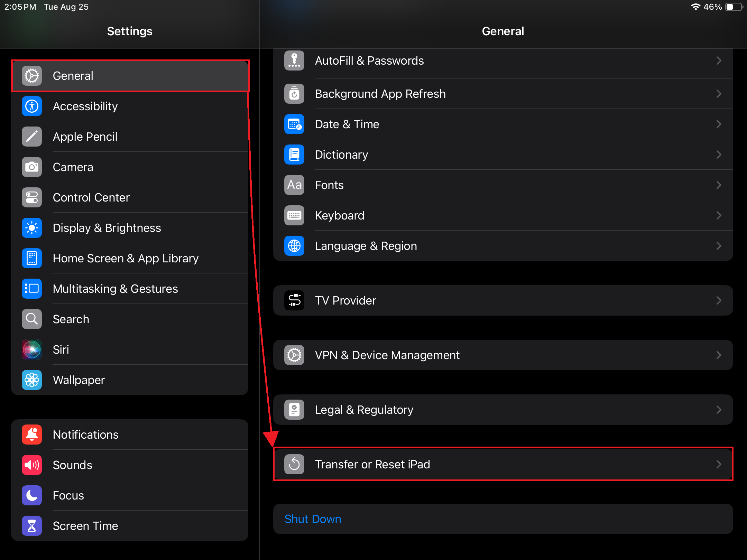Tap the date Tue Aug 25 in status bar
The image size is (747, 560).
pos(66,7)
